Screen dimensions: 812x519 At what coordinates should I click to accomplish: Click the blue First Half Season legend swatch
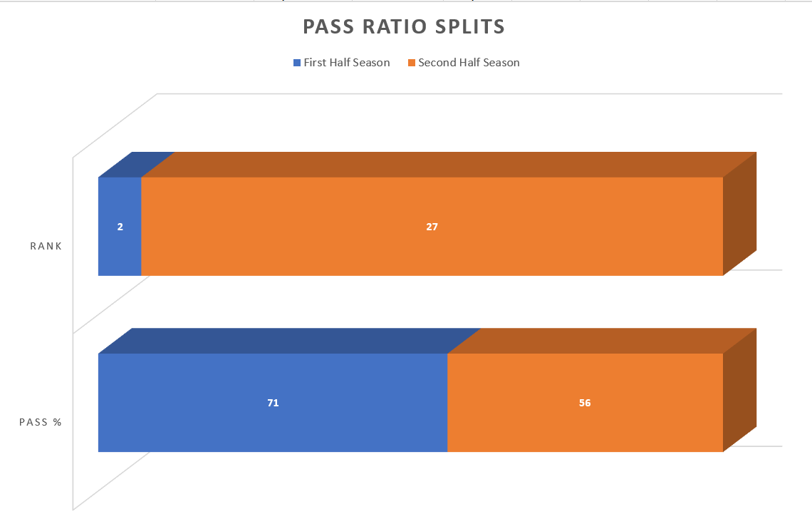(297, 63)
